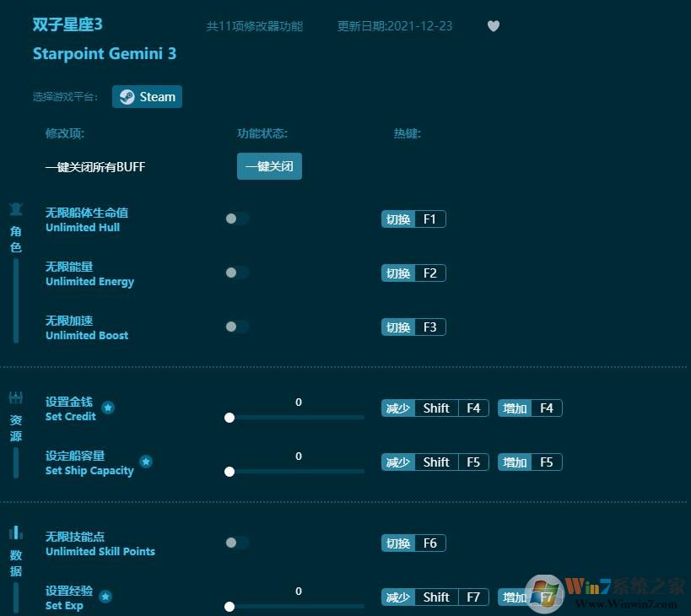Click the 切换 F6 skill points button
Viewport: 691px width, 616px height.
pyautogui.click(x=413, y=543)
